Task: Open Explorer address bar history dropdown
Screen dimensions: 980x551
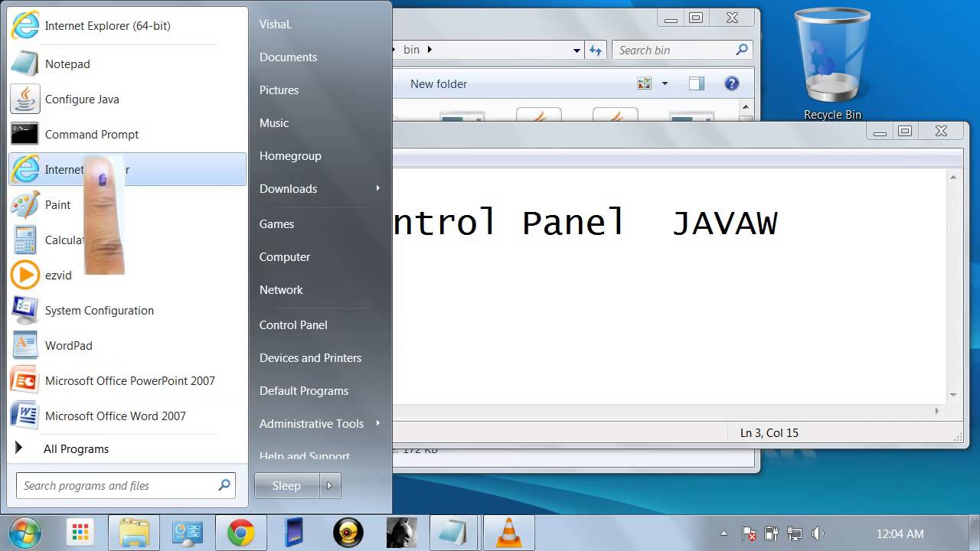Action: point(577,51)
